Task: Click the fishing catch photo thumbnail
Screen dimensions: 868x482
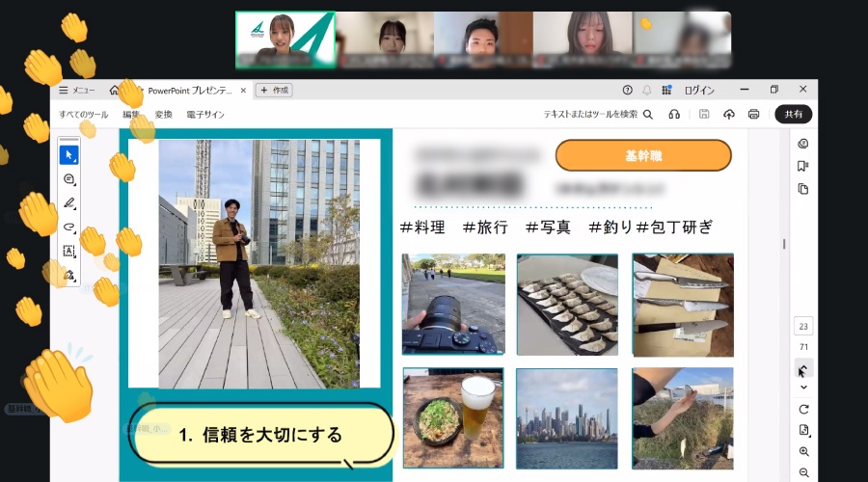Action: click(x=683, y=419)
